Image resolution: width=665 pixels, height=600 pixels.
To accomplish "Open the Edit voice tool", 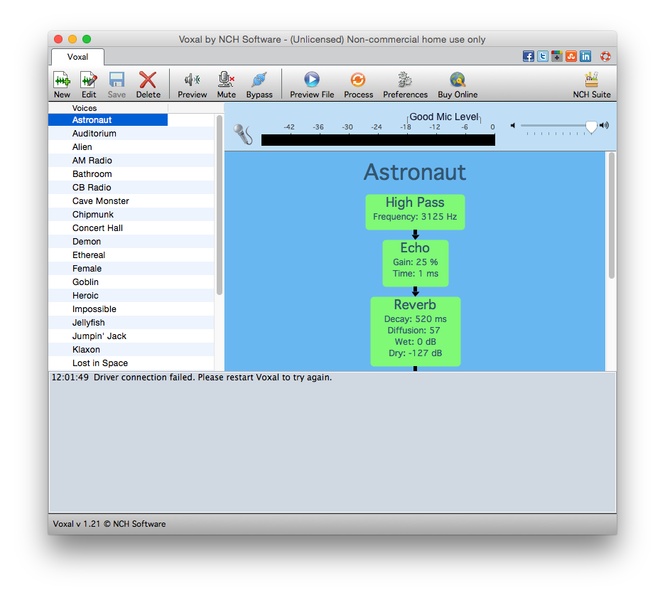I will click(x=89, y=85).
